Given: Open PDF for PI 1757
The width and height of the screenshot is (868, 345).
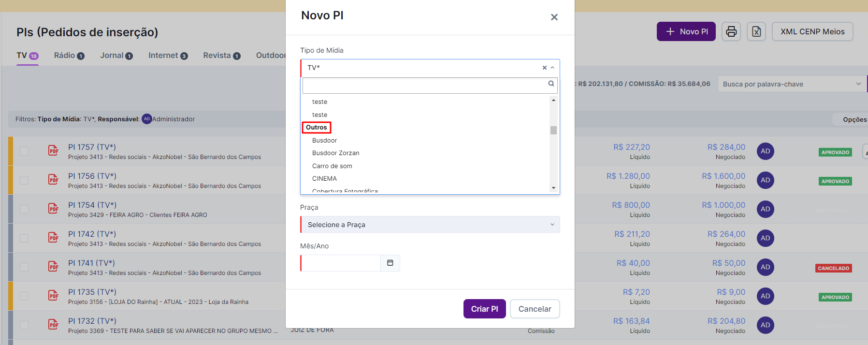Looking at the screenshot, I should 53,151.
